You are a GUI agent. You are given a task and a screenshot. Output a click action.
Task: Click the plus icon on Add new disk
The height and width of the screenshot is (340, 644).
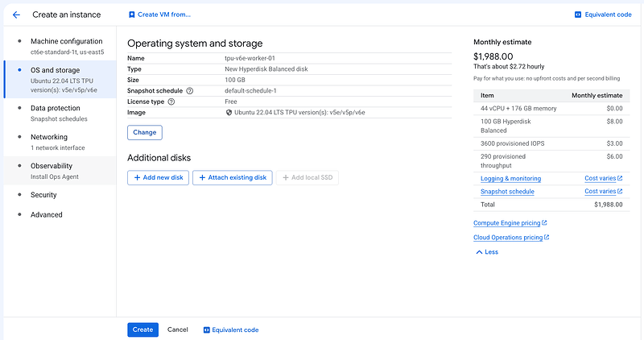pyautogui.click(x=137, y=177)
